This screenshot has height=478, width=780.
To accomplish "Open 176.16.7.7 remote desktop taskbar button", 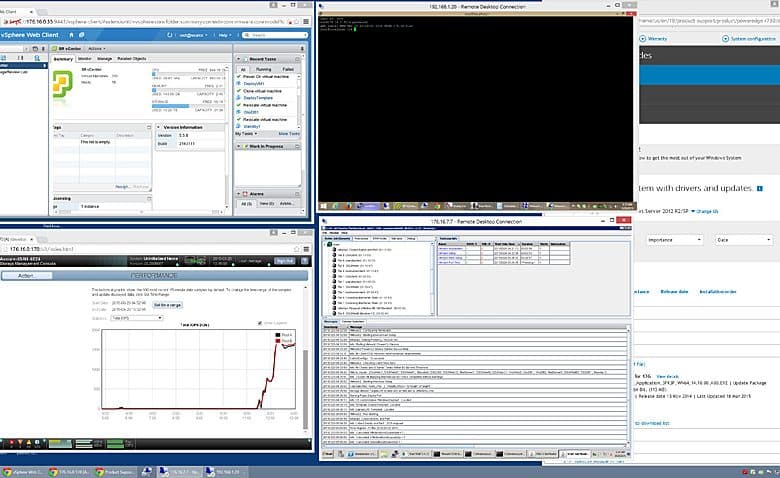I will pyautogui.click(x=179, y=472).
